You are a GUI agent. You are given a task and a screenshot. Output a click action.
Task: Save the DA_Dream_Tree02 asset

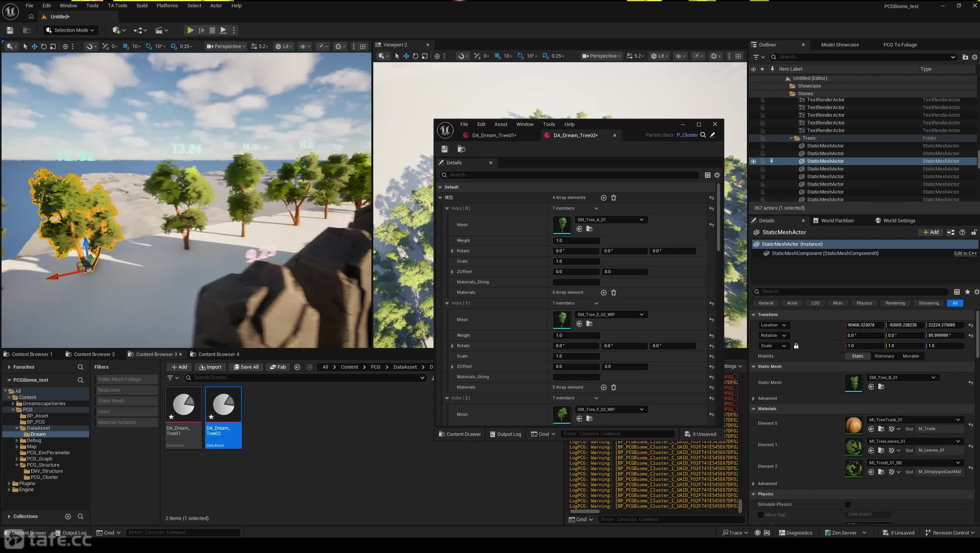pyautogui.click(x=445, y=149)
